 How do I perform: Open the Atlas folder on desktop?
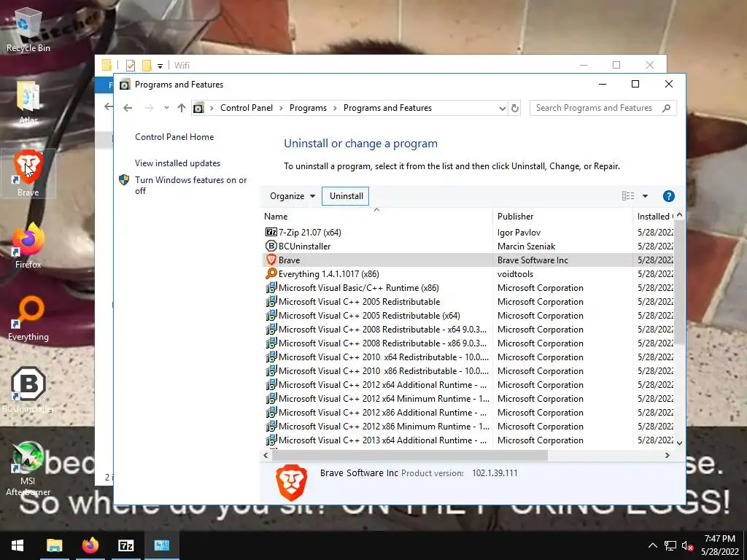28,102
